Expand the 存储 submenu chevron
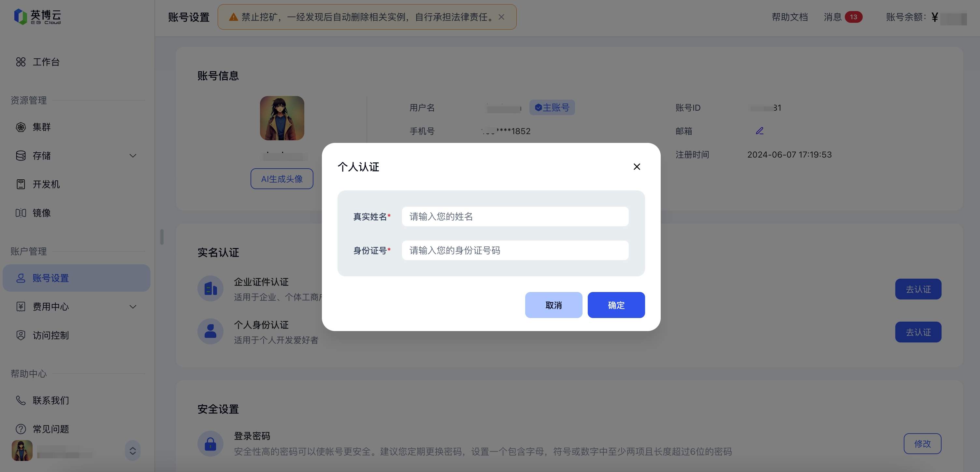The image size is (980, 472). point(132,155)
